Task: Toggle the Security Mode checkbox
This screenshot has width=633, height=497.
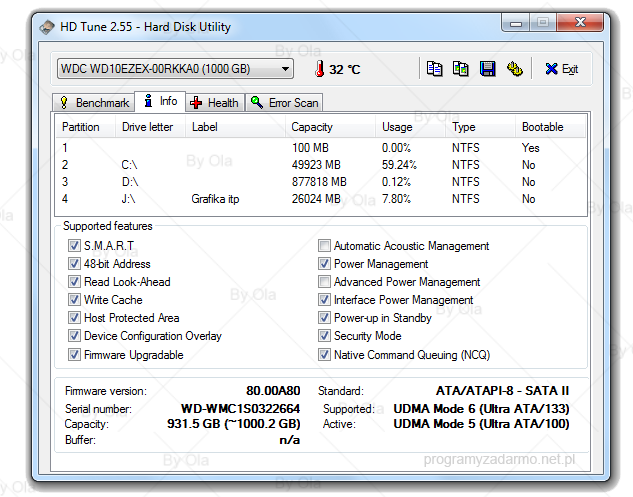Action: [324, 336]
